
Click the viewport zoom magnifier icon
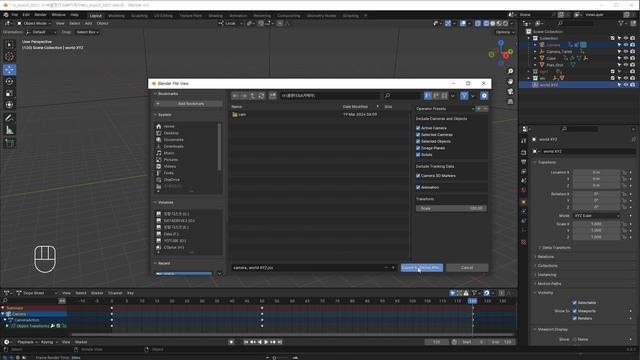pyautogui.click(x=510, y=71)
